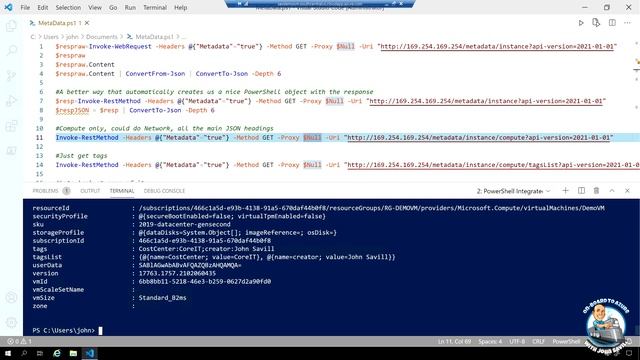
Task: Click the tagsList URL on line 14
Action: pyautogui.click(x=493, y=165)
